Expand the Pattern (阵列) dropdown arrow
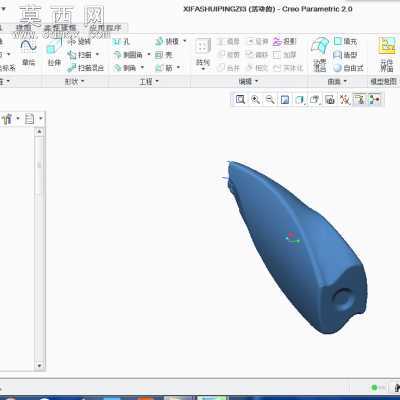Image resolution: width=400 pixels, height=400 pixels. click(203, 69)
